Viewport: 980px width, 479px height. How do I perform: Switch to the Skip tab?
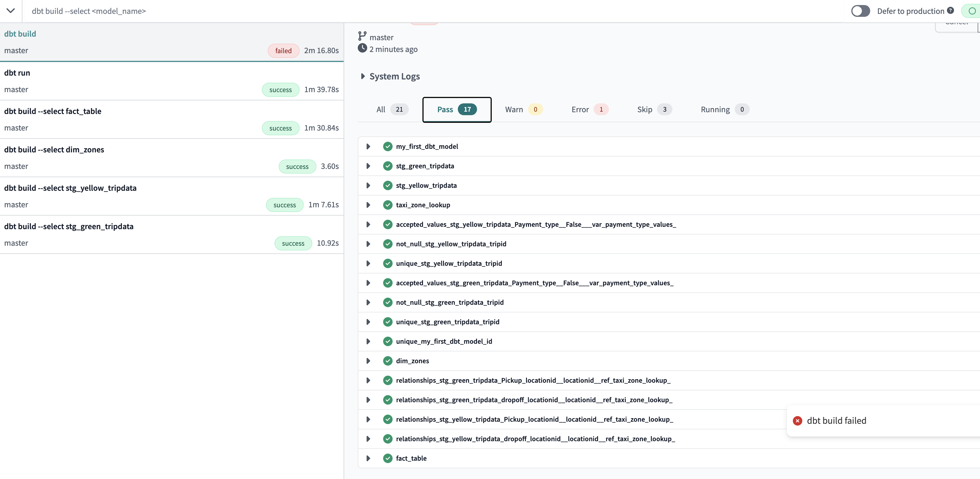(x=654, y=110)
